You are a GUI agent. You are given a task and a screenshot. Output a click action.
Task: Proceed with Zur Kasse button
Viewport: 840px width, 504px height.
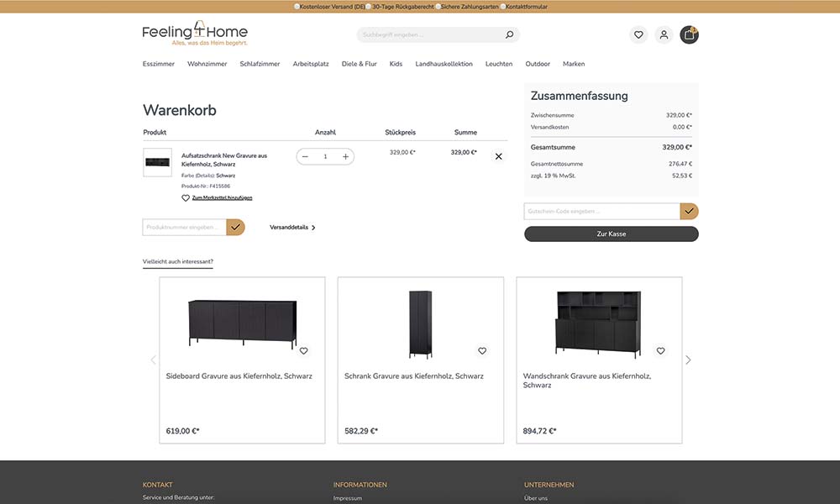pos(612,234)
